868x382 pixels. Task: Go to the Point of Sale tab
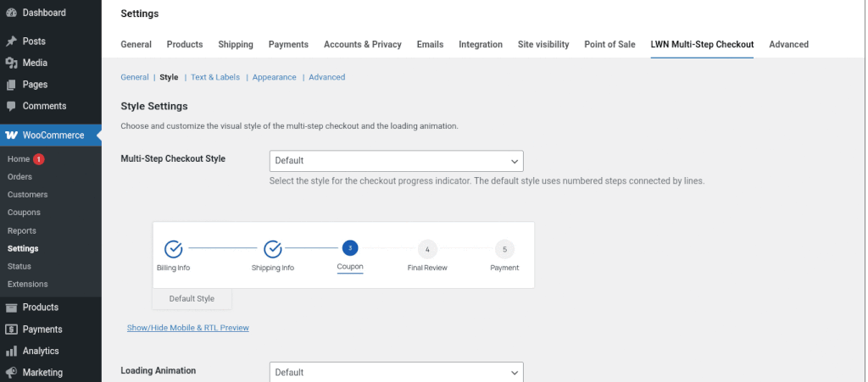[609, 44]
